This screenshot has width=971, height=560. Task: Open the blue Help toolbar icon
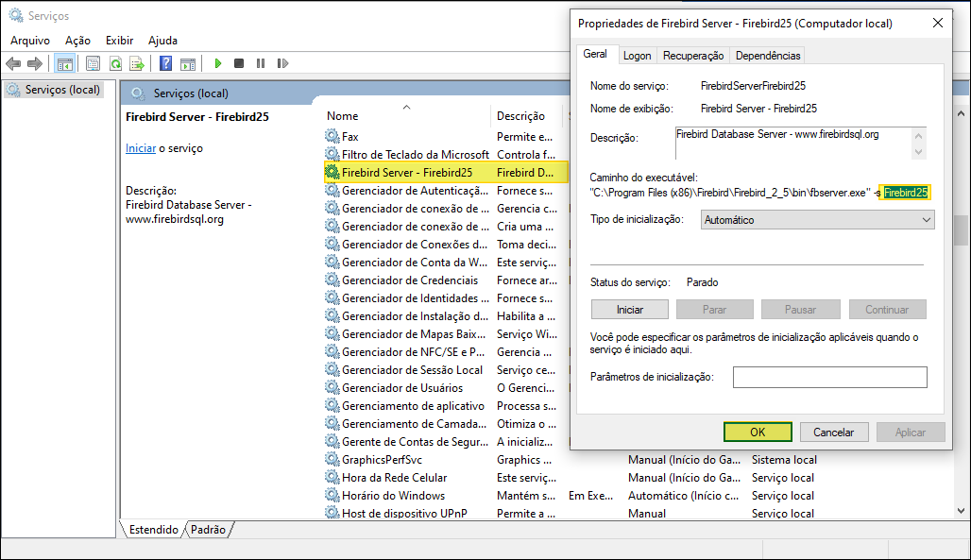tap(165, 63)
